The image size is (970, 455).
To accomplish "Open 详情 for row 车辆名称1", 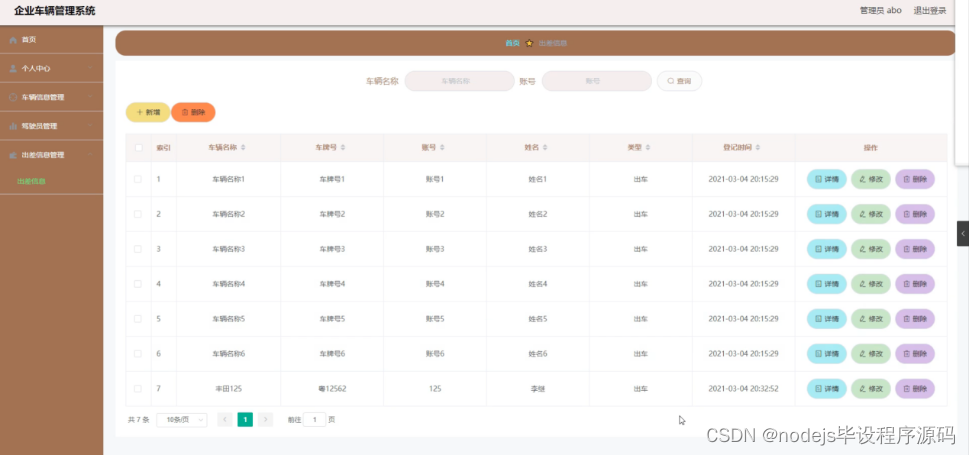I will coord(826,179).
